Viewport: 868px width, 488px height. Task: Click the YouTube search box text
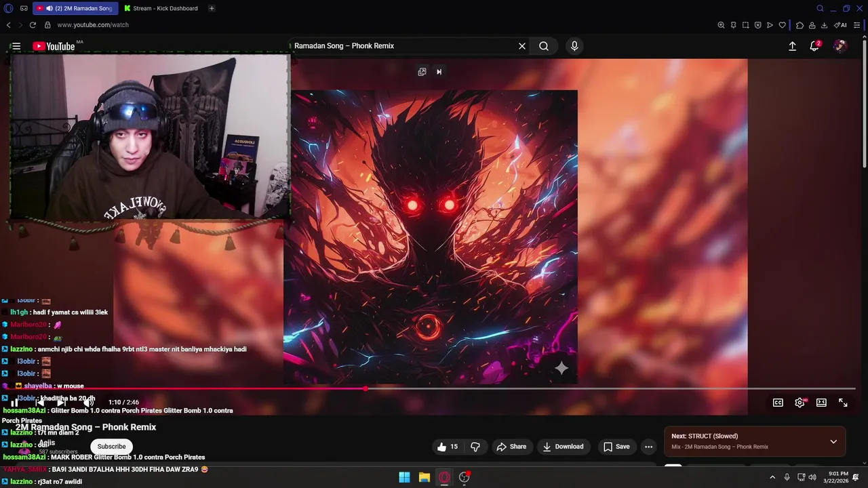point(344,46)
